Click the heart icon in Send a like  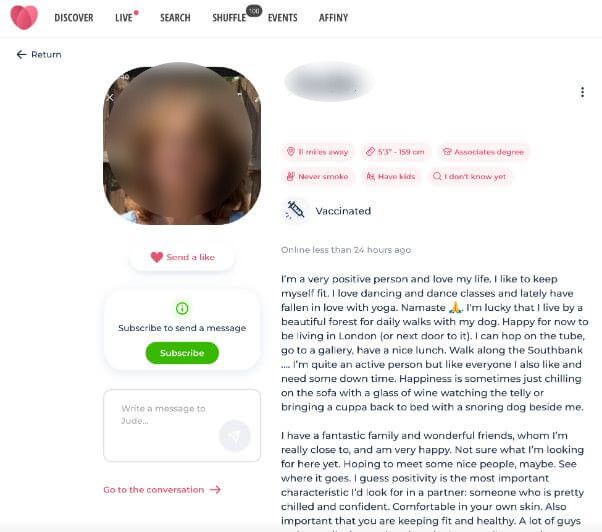pos(157,257)
